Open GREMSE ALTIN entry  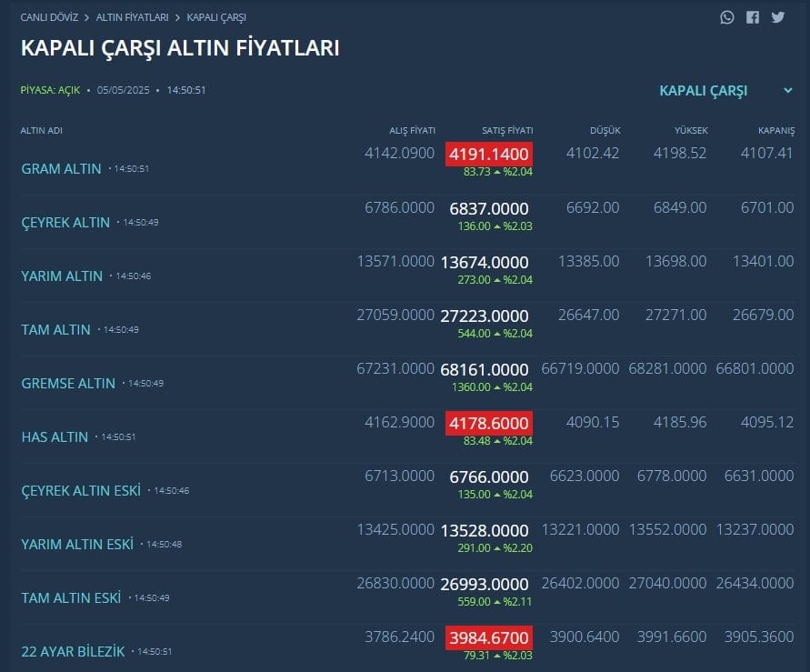point(68,384)
